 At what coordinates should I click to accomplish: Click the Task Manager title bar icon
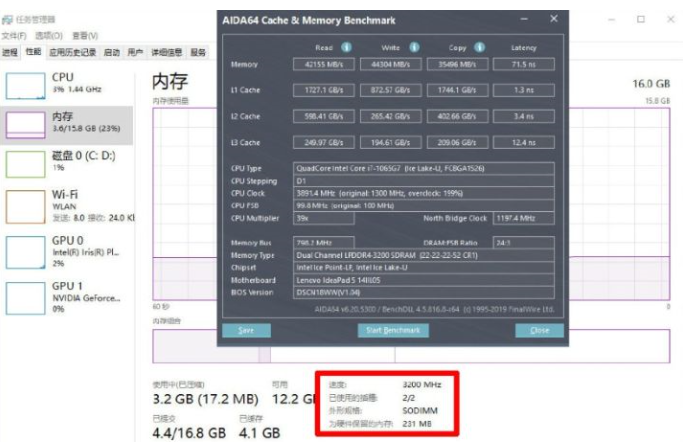[7, 19]
